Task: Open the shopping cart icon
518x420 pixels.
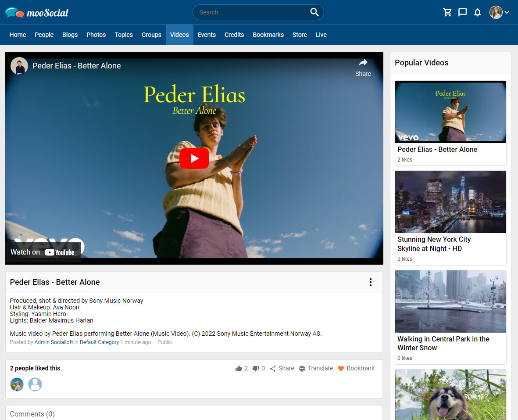Action: pos(447,12)
